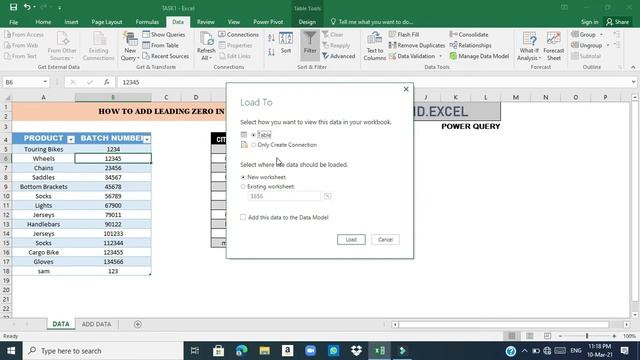Open Microsoft Edge in taskbar

242,351
